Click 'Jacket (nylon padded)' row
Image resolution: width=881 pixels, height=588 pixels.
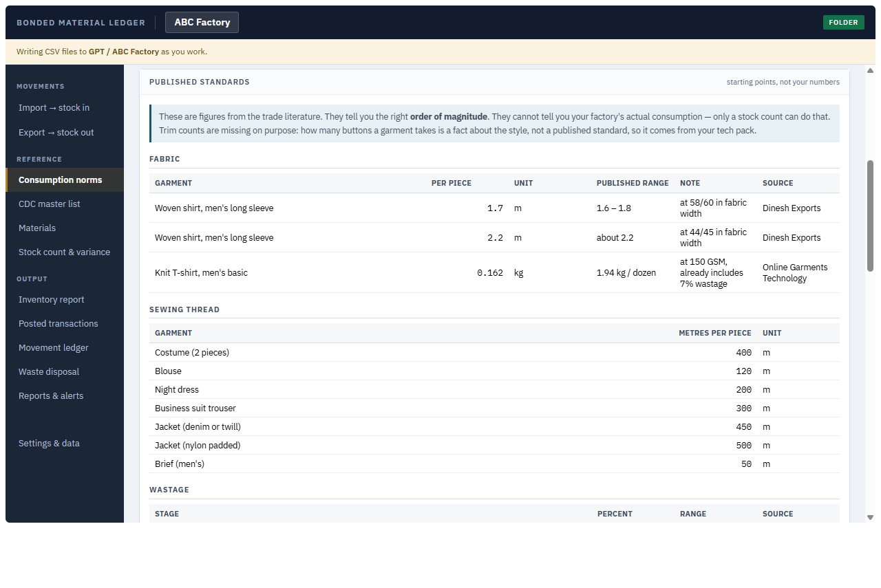pyautogui.click(x=494, y=446)
